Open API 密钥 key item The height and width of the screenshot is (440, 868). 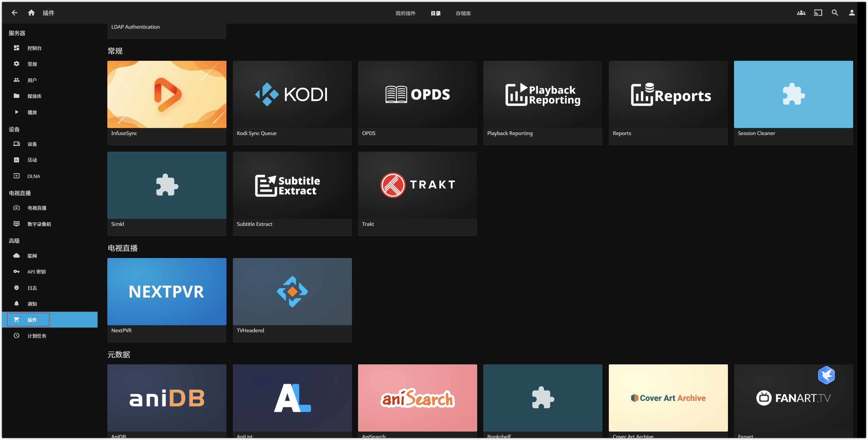coord(50,271)
